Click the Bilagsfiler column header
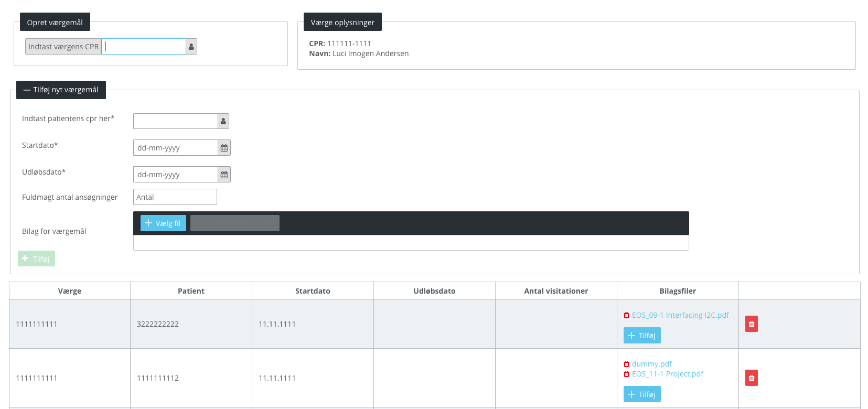This screenshot has height=409, width=868. pos(678,291)
